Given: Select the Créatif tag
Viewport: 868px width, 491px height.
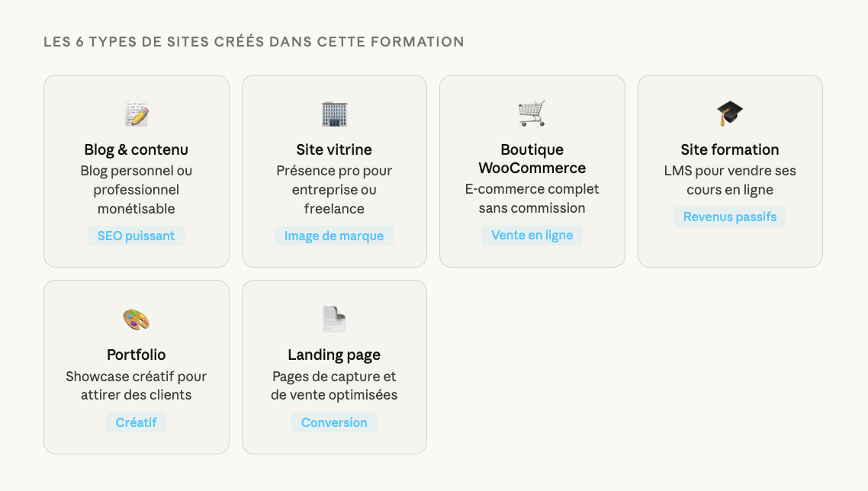Looking at the screenshot, I should point(137,422).
